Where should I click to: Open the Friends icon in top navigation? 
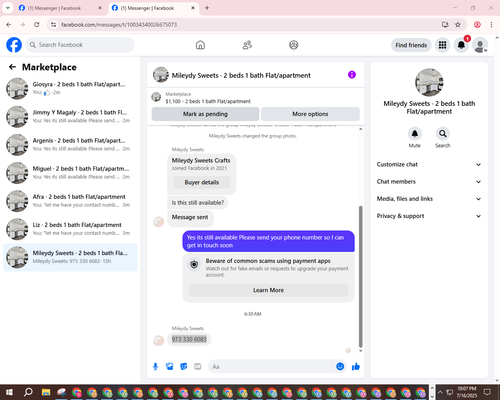pos(247,45)
